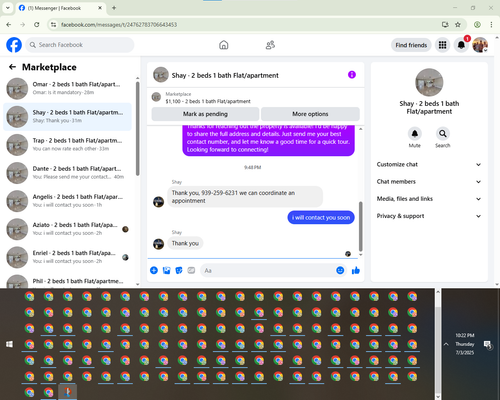
Task: Open the Windows Start button
Action: pos(9,344)
